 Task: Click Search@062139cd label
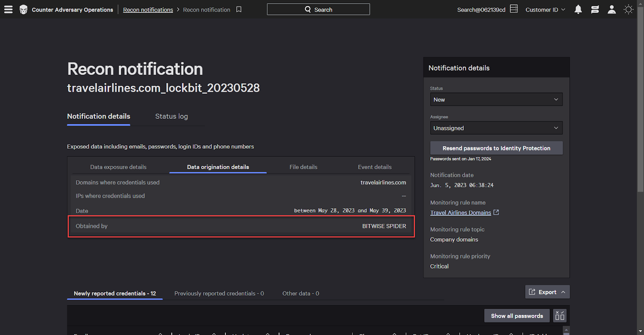point(481,10)
